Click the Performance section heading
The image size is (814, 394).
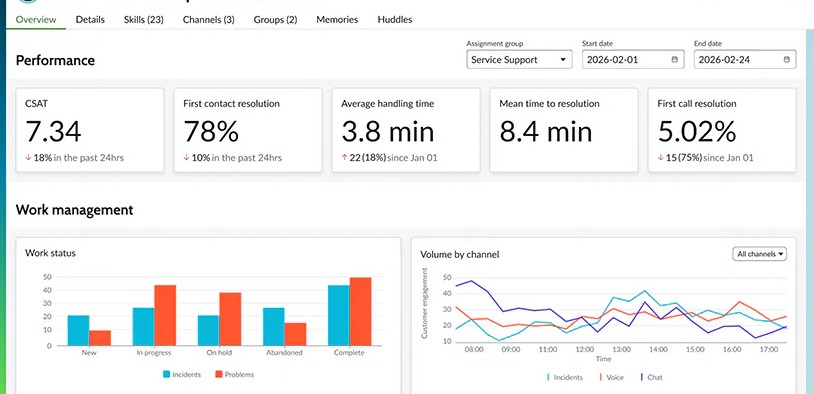pyautogui.click(x=55, y=60)
